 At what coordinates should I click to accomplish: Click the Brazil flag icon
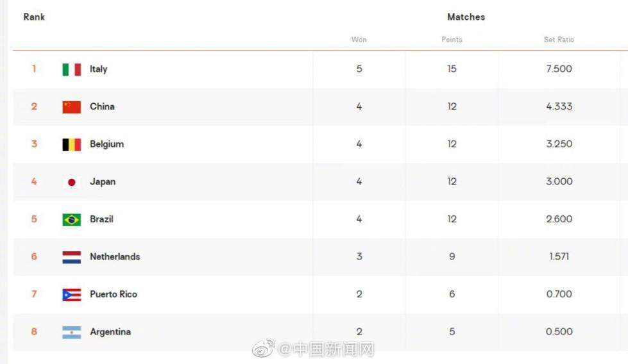coord(71,220)
